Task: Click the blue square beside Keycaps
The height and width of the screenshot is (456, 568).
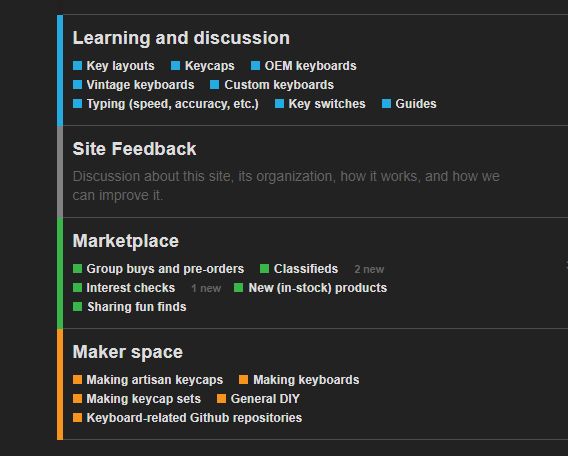Action: coord(175,66)
